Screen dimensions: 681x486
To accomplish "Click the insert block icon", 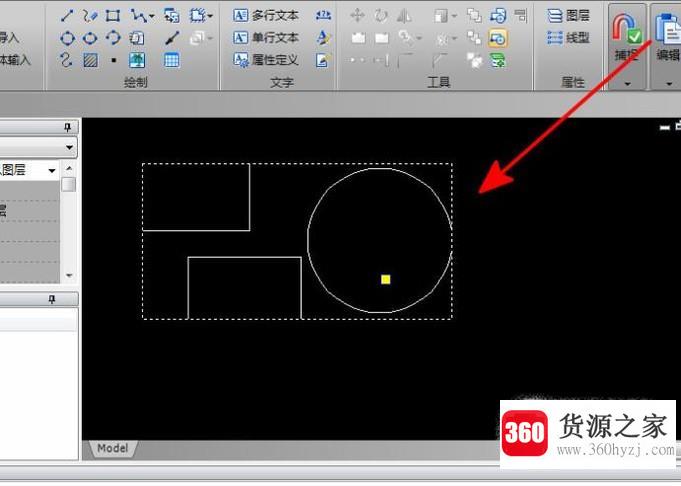I will [x=172, y=16].
